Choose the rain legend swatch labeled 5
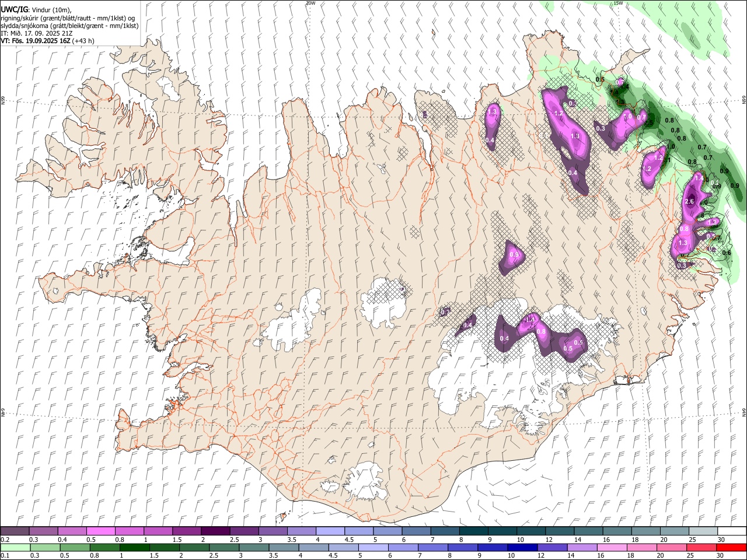The height and width of the screenshot is (560, 747). click(373, 548)
